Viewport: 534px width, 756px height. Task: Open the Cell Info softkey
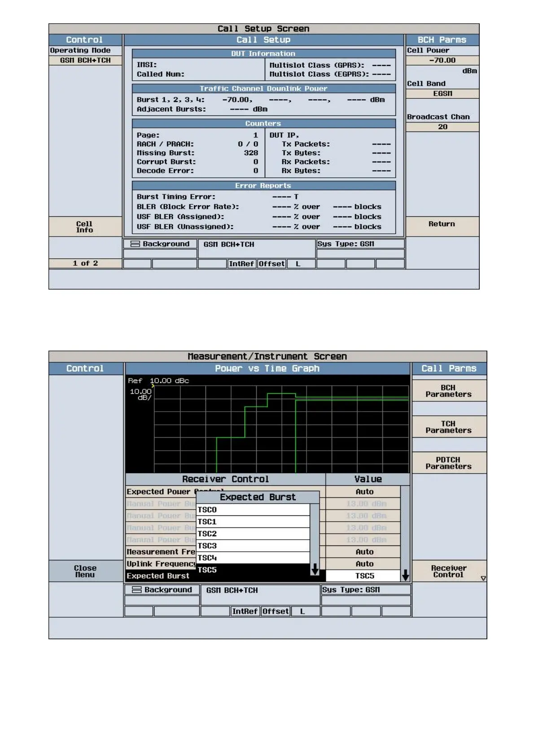(85, 227)
